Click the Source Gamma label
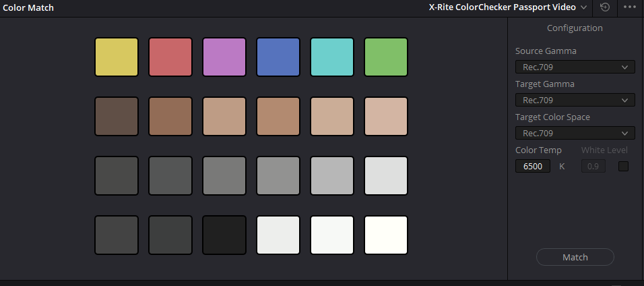The image size is (644, 286). [x=546, y=51]
